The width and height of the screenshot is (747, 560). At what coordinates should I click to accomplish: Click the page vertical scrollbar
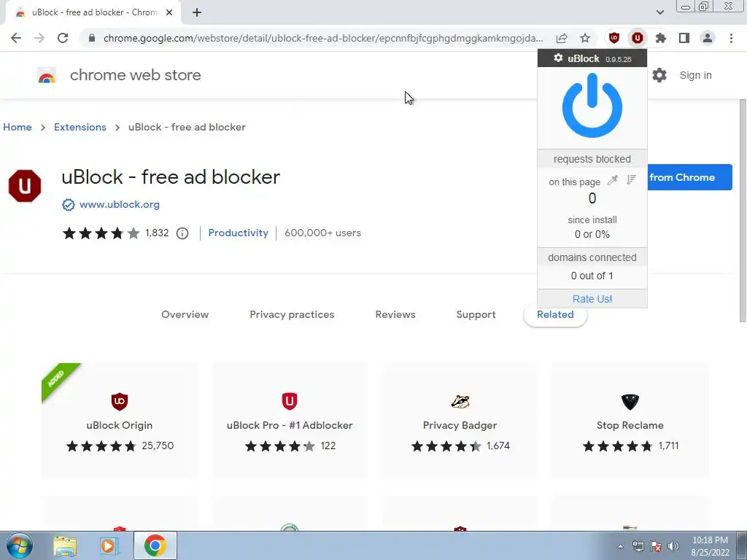[742, 211]
